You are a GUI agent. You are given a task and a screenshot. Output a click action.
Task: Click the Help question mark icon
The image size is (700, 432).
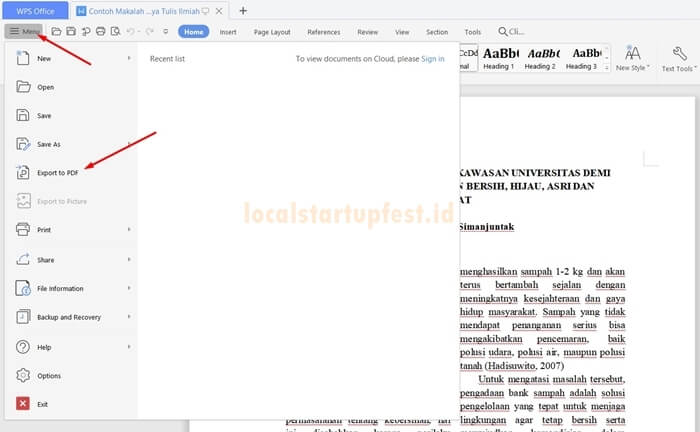click(23, 347)
